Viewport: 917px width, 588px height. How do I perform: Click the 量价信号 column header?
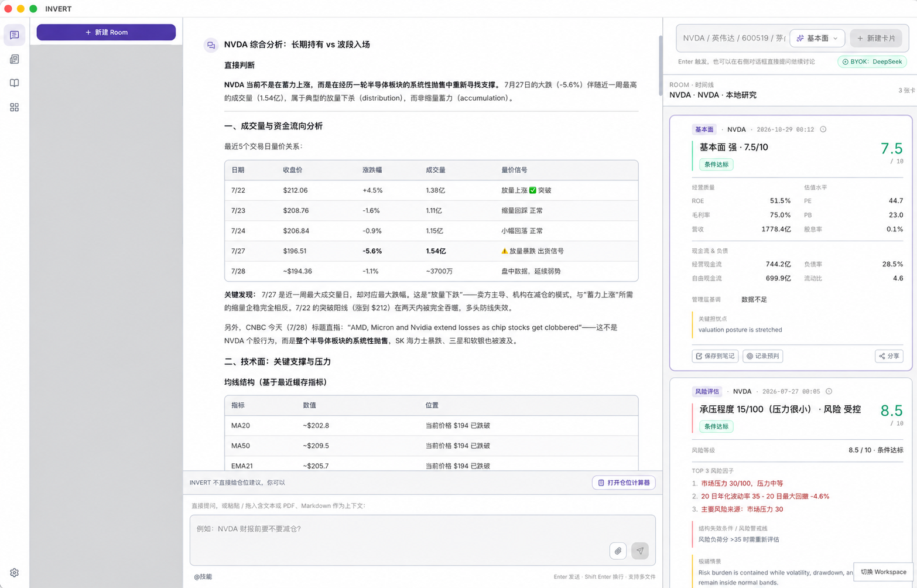point(514,170)
